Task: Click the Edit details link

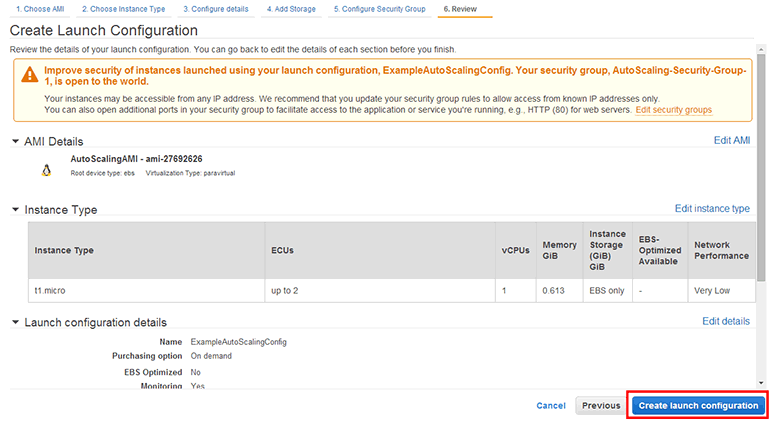Action: pos(726,321)
